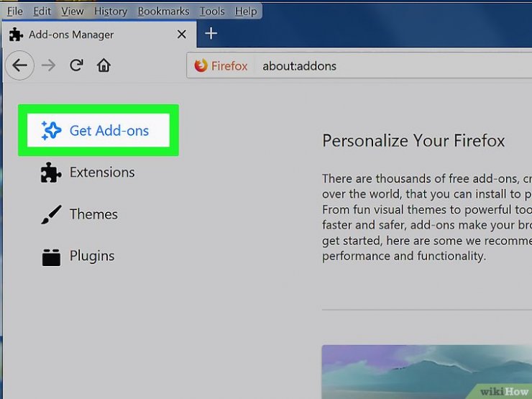Open the Edit menu
The width and height of the screenshot is (532, 399).
coord(42,12)
